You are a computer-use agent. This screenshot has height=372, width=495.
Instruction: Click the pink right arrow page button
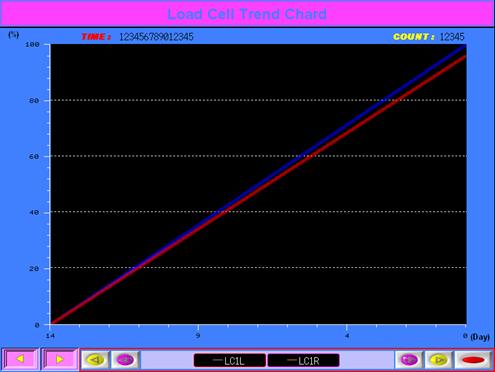point(60,359)
